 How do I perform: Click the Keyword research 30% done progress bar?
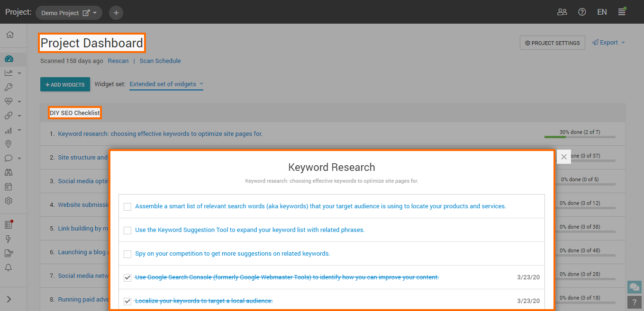pyautogui.click(x=580, y=137)
